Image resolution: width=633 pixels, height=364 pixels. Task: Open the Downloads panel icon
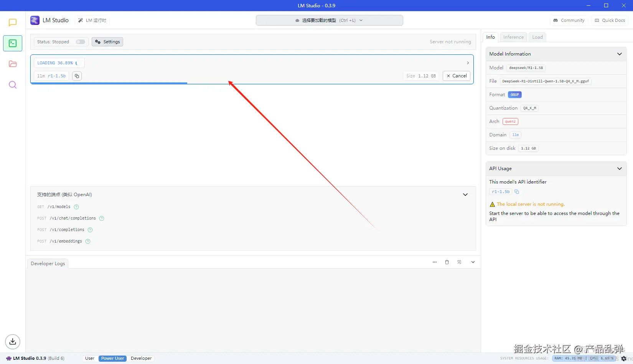coord(13,341)
